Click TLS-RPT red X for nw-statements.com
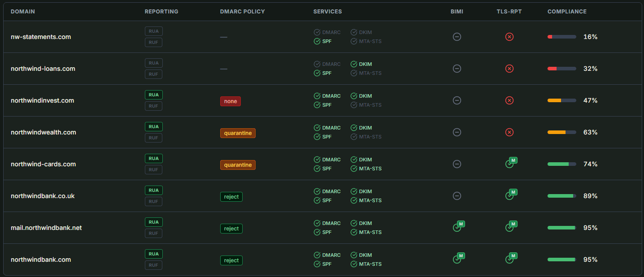This screenshot has width=644, height=277. [x=509, y=37]
